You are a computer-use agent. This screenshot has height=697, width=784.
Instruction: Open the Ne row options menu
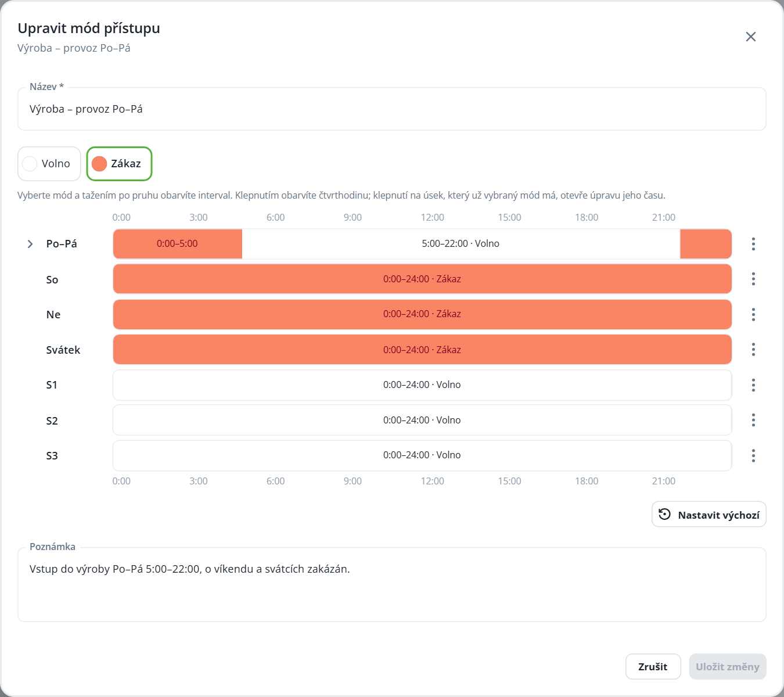click(753, 314)
